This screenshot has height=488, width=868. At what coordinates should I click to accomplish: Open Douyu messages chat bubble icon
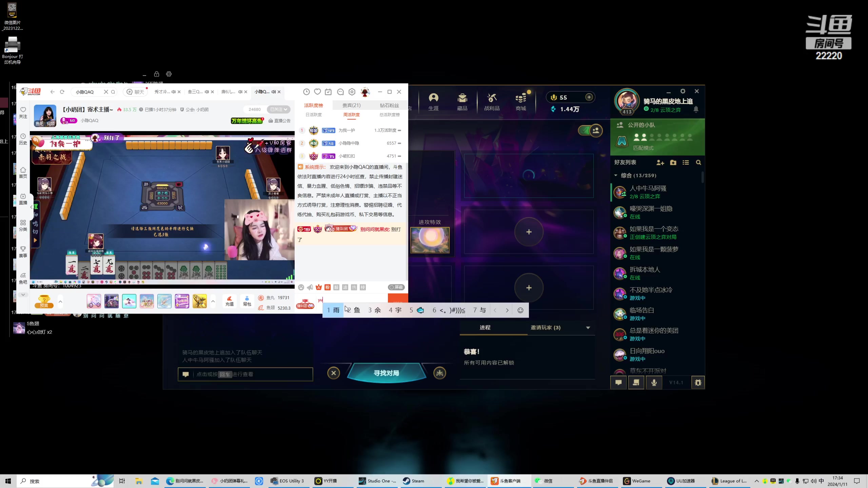[x=340, y=92]
